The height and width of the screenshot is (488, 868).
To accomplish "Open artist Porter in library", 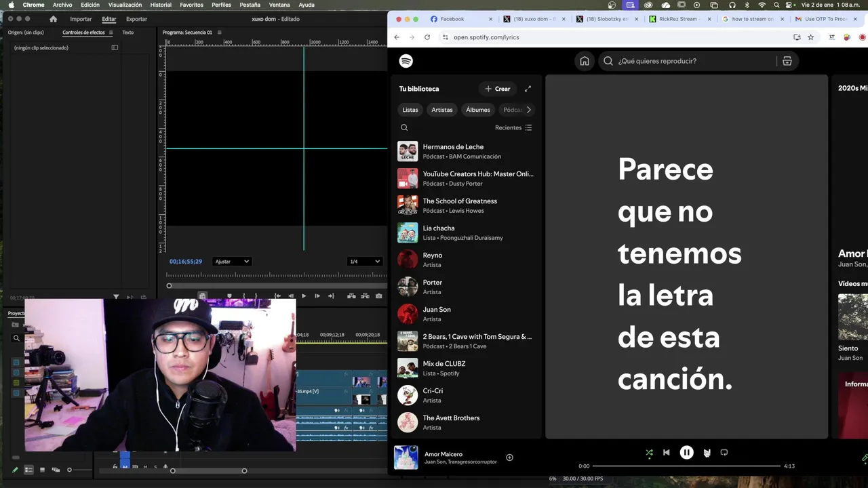I will point(465,287).
